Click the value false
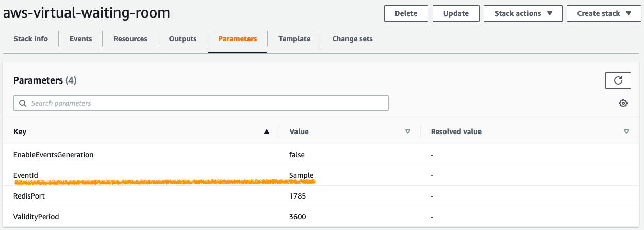 click(297, 154)
